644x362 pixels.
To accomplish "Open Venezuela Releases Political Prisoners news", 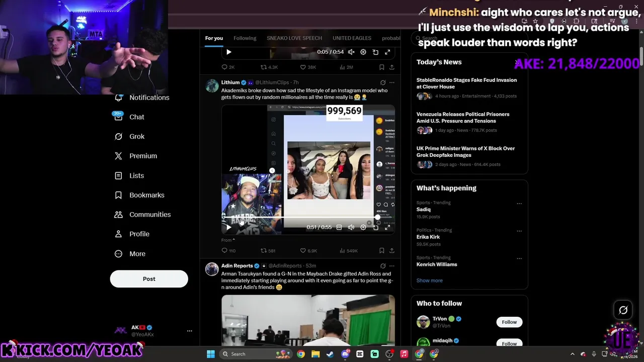I will pos(469,122).
